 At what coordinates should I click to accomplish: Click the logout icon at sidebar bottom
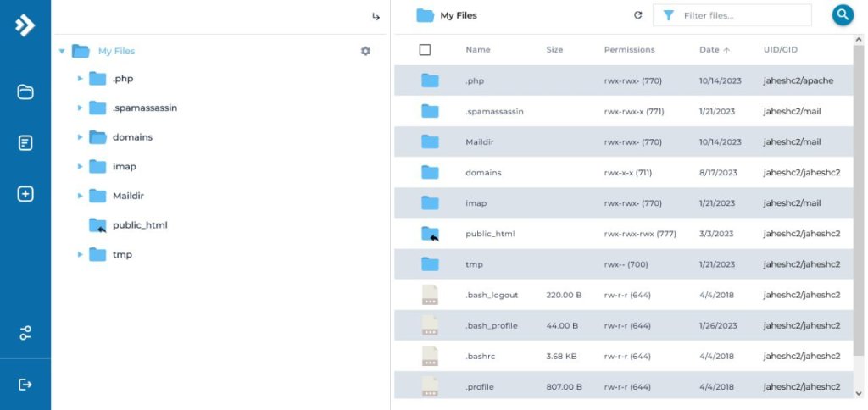[x=25, y=385]
